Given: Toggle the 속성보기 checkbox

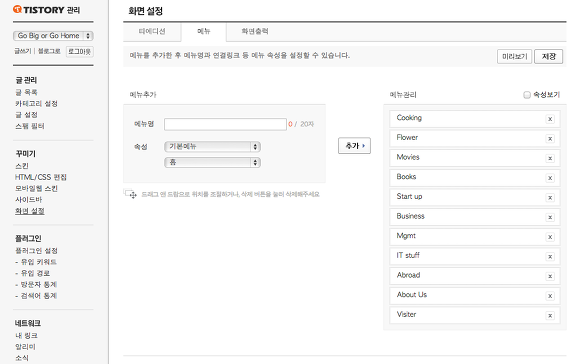Looking at the screenshot, I should click(527, 95).
